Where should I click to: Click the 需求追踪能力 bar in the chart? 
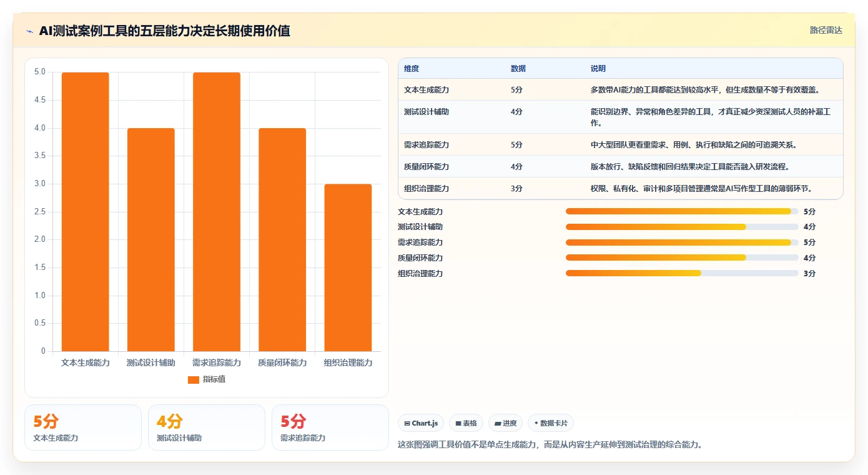217,212
